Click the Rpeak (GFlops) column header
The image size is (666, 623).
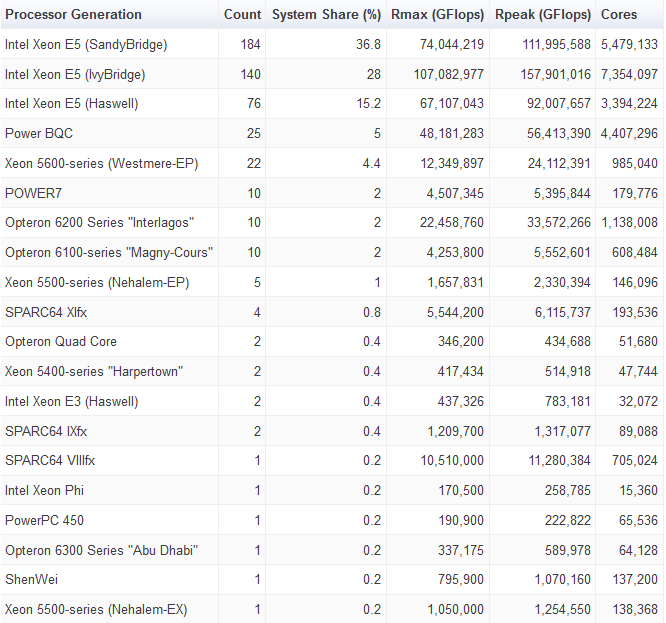coord(543,14)
